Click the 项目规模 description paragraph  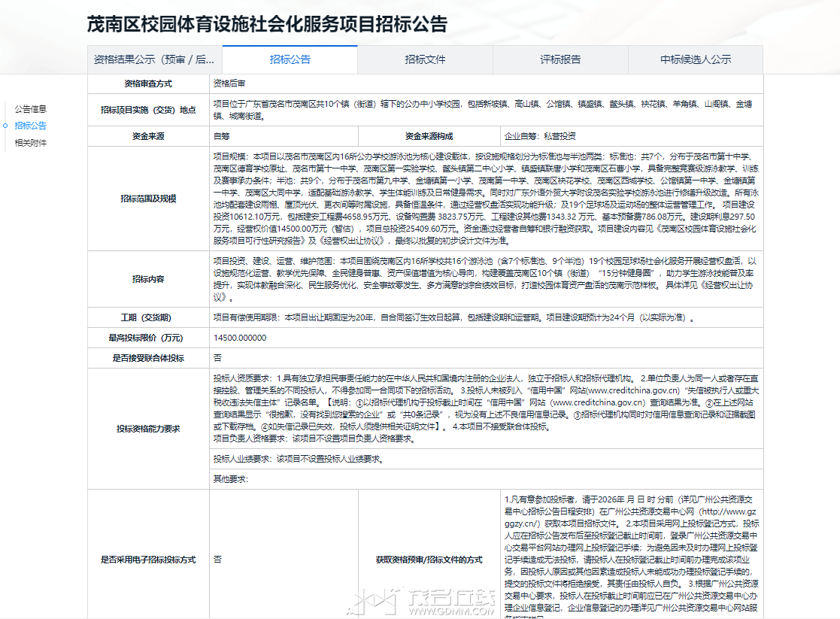pyautogui.click(x=486, y=199)
